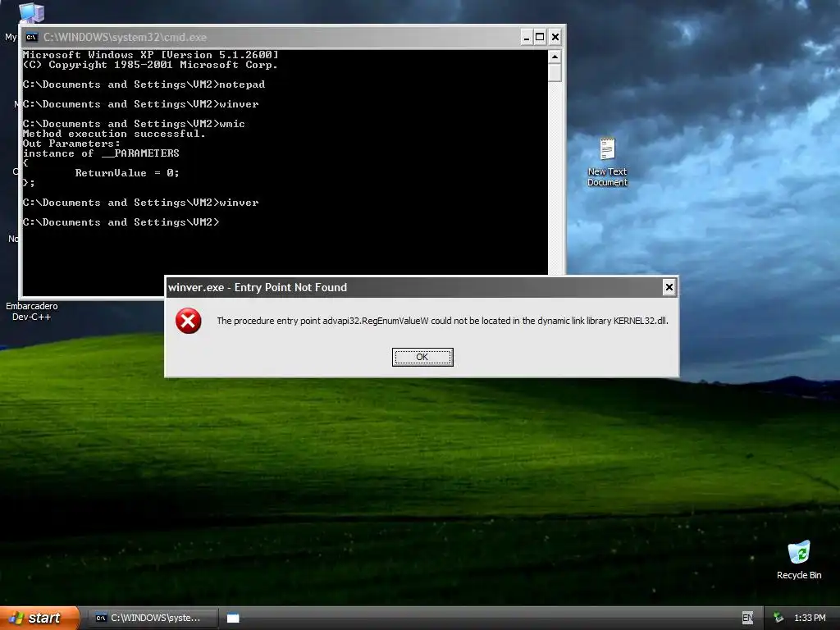Click the cmd vertical scrollbar thumb

[555, 72]
